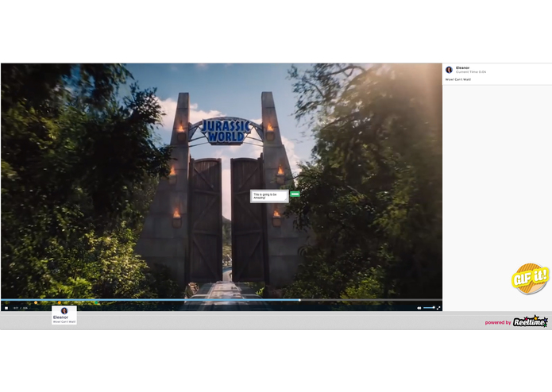Click Eleanor's name in the sidebar comment
Screen dimensions: 552x392
pyautogui.click(x=462, y=67)
